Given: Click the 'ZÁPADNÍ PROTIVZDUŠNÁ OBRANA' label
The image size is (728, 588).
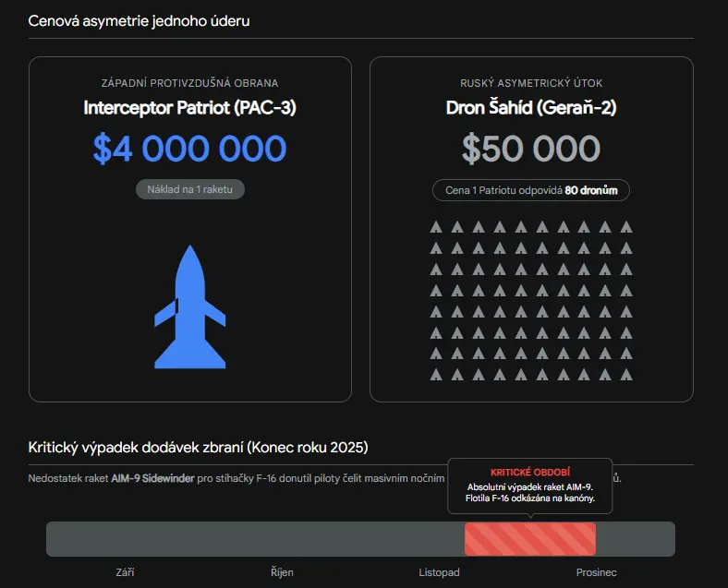Looking at the screenshot, I should pyautogui.click(x=190, y=83).
